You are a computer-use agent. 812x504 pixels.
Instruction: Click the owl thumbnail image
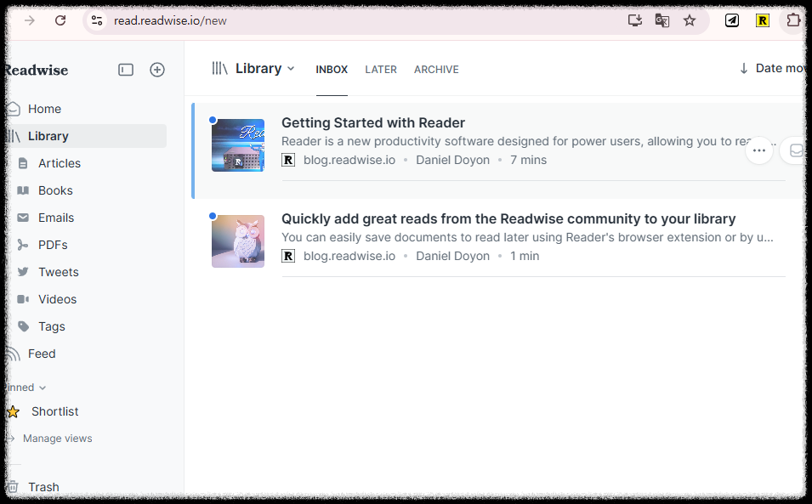[x=238, y=241]
